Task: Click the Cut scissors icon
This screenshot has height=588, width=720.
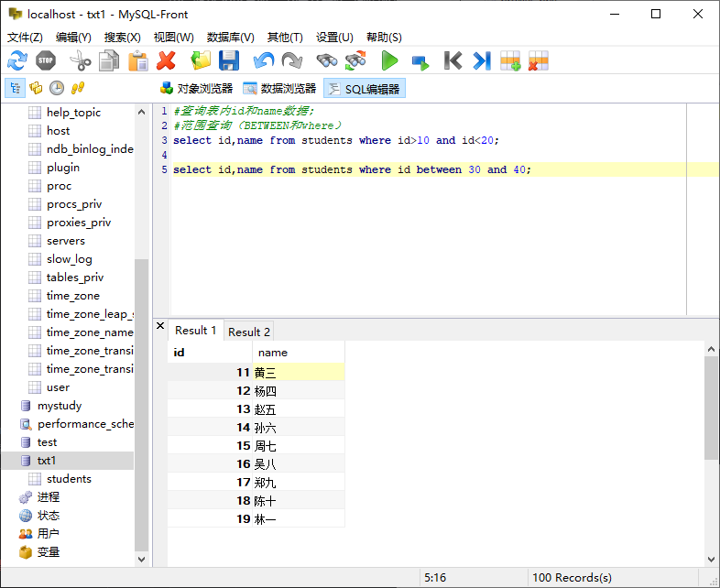Action: click(x=81, y=60)
